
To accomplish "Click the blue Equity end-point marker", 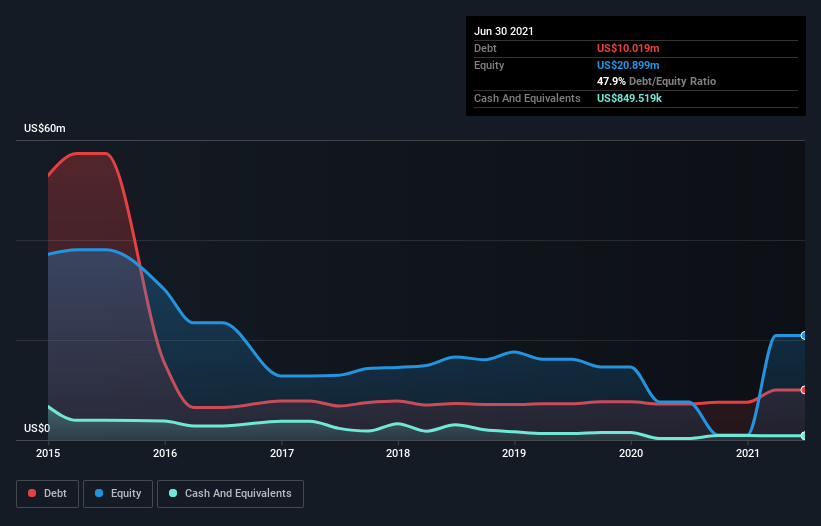I will point(804,335).
